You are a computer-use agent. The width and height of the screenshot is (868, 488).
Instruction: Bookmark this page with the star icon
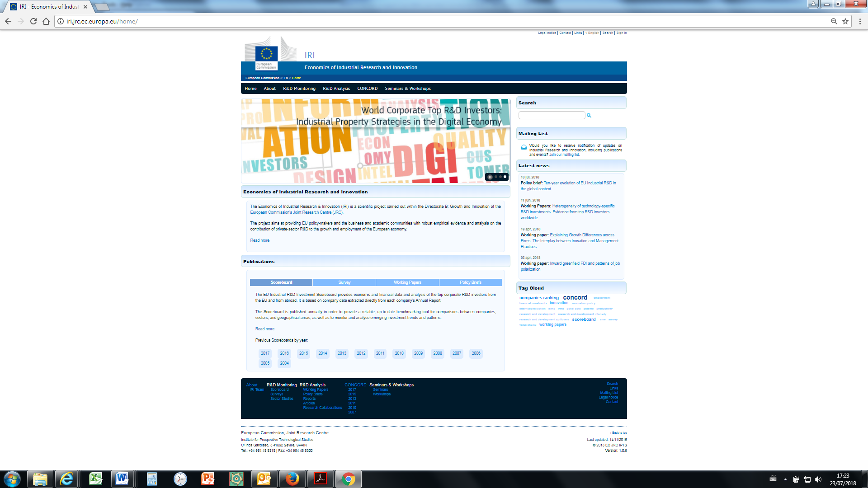845,21
